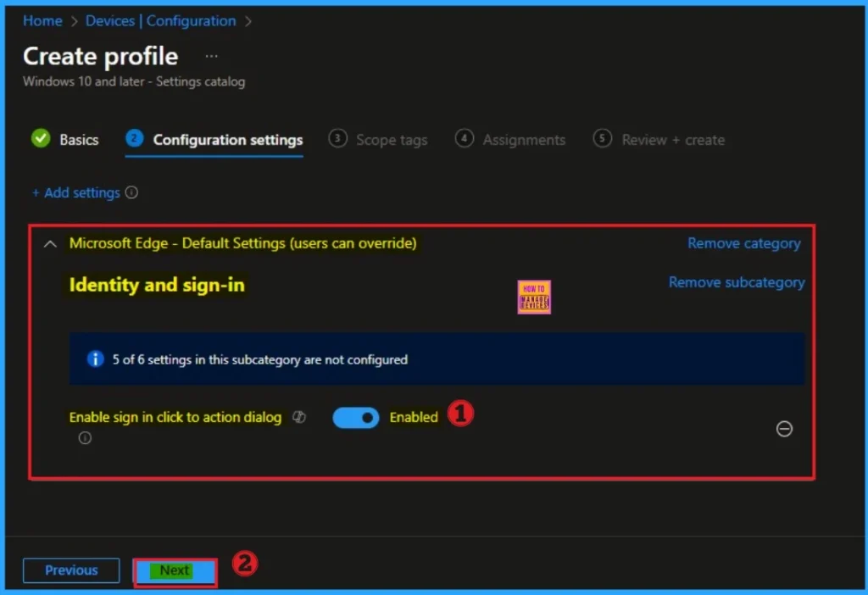This screenshot has width=868, height=595.
Task: Click Remove category link
Action: pos(743,243)
